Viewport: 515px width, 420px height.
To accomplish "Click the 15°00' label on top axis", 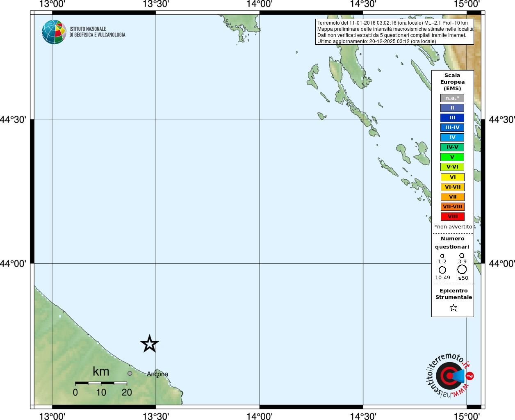I will pyautogui.click(x=467, y=4).
